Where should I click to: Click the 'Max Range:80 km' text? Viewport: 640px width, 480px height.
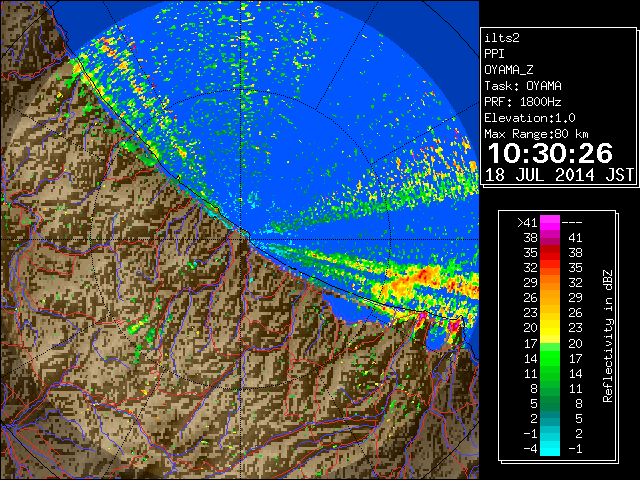536,134
